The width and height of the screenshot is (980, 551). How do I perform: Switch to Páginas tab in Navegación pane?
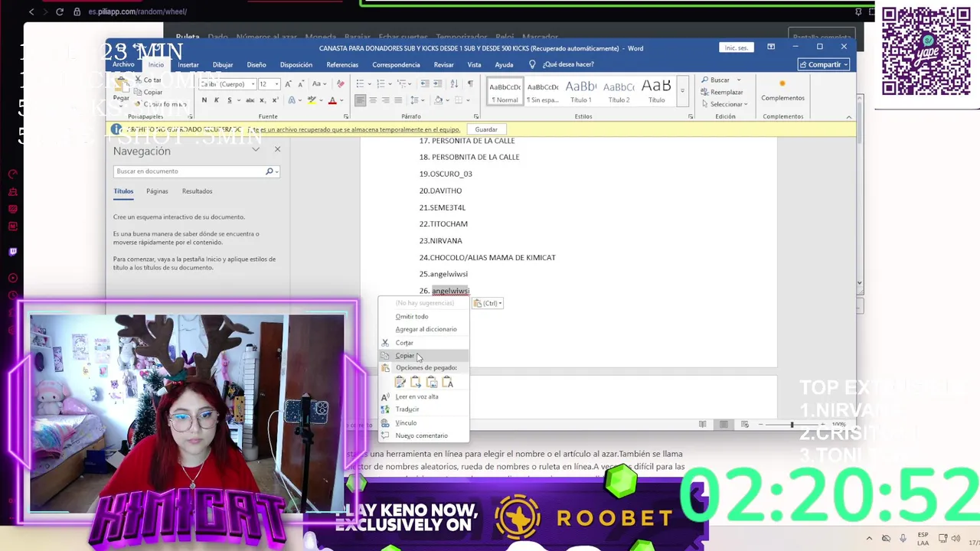point(157,191)
